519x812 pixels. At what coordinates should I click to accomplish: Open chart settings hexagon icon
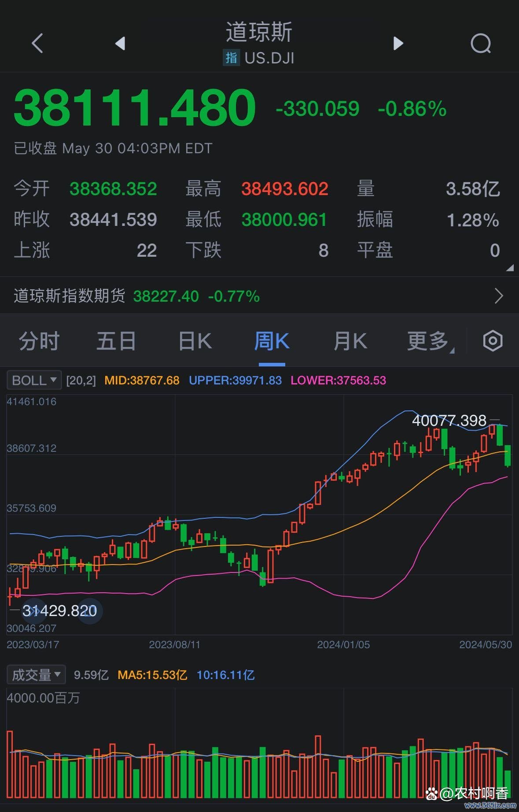[x=493, y=340]
